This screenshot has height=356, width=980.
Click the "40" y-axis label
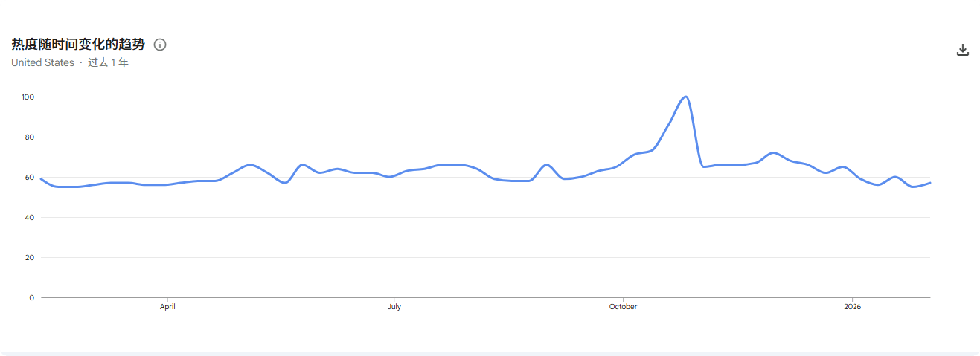point(30,217)
